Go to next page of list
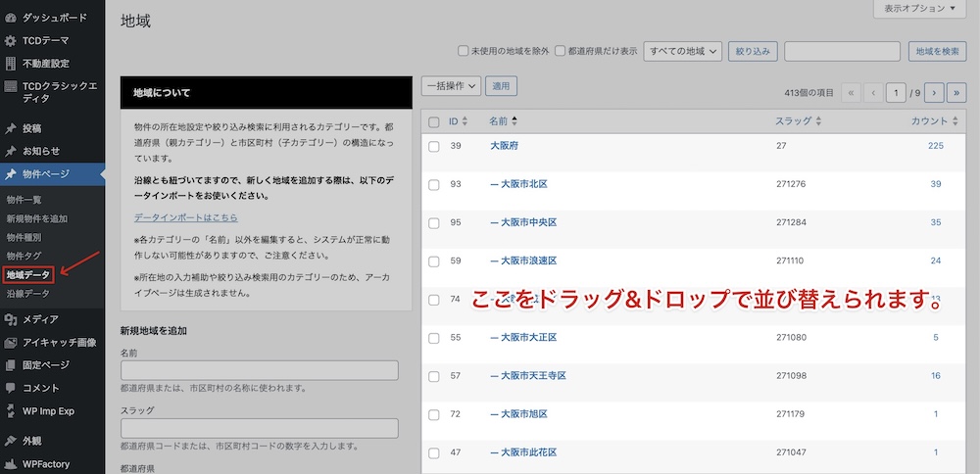 pyautogui.click(x=934, y=92)
